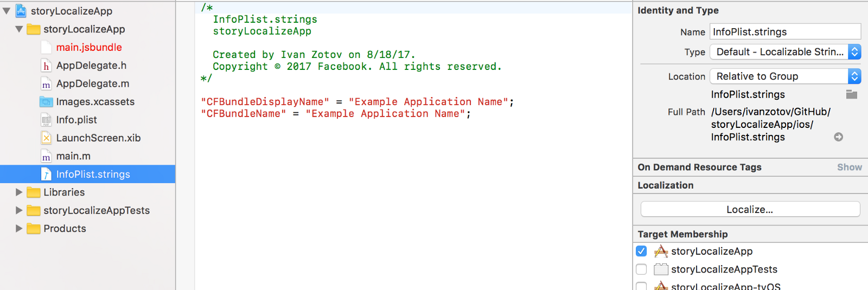This screenshot has height=290, width=868.
Task: Reveal full path in Finder arrow icon
Action: point(838,137)
